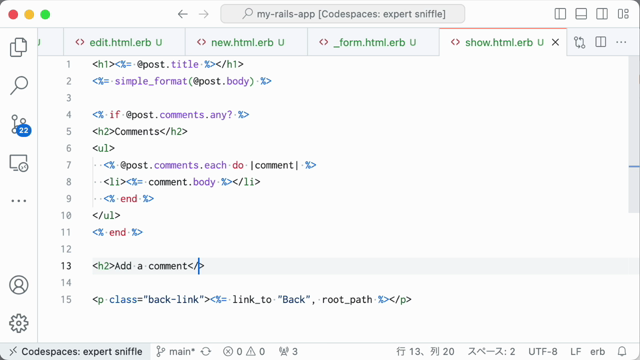Go back in navigation history

(x=182, y=14)
